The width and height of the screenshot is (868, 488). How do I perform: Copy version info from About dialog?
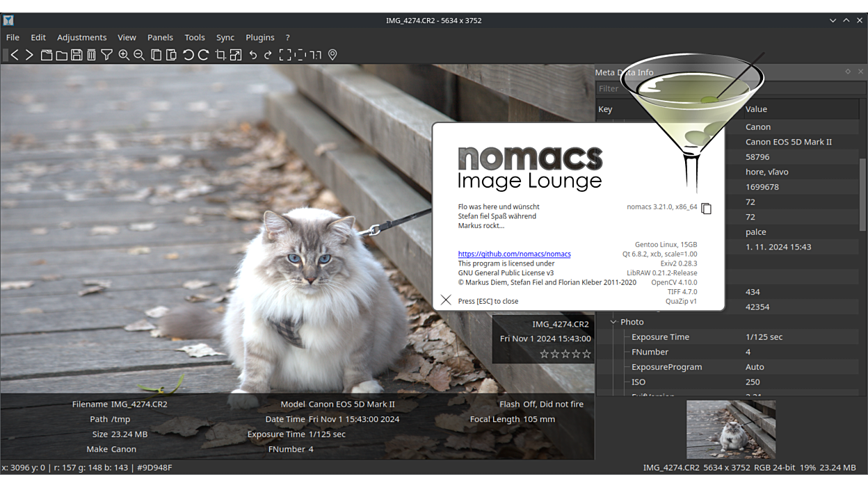coord(706,209)
